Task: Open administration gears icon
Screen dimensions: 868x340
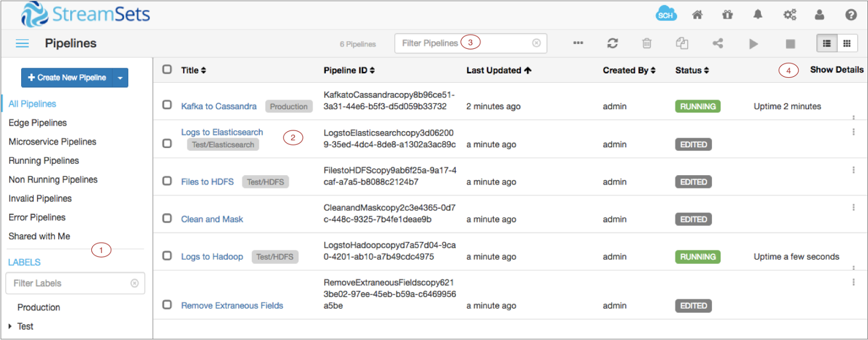Action: pos(789,15)
